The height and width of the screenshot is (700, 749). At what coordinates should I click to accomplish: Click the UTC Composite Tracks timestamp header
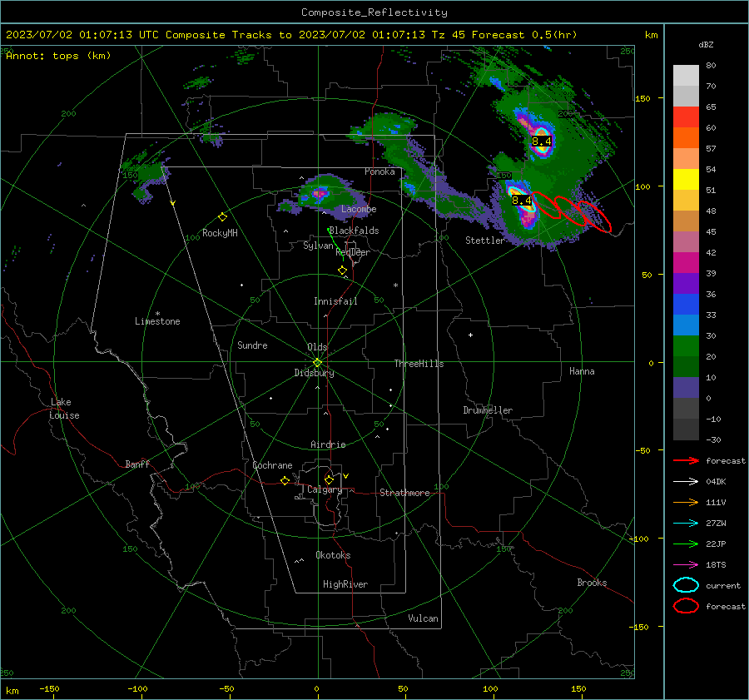tap(291, 35)
